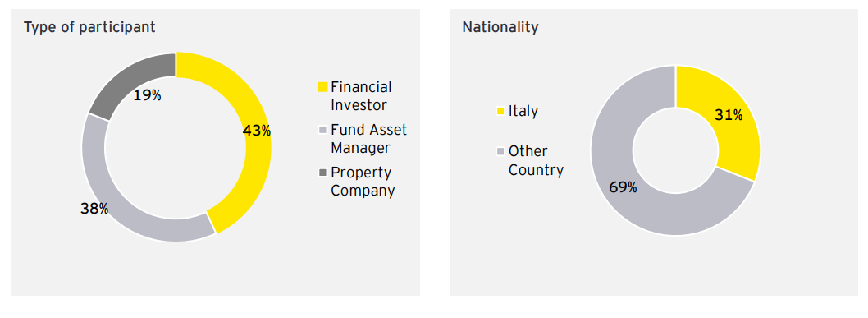868x318 pixels.
Task: Click the yellow Italy legend swatch
Action: pyautogui.click(x=500, y=112)
